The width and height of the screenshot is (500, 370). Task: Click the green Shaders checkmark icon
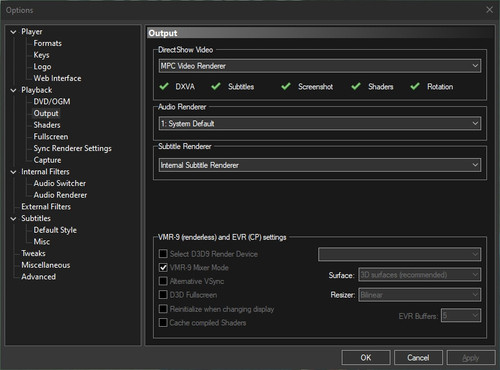click(x=356, y=86)
